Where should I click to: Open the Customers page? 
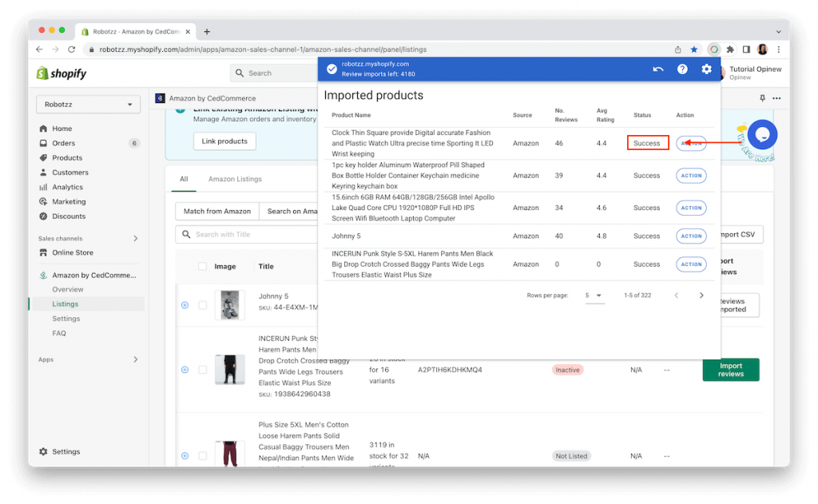(x=70, y=173)
